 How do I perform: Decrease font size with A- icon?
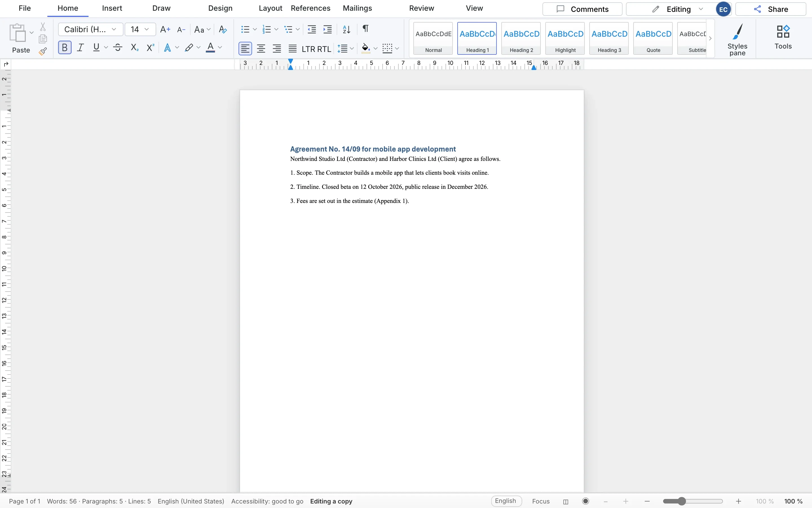pyautogui.click(x=181, y=30)
